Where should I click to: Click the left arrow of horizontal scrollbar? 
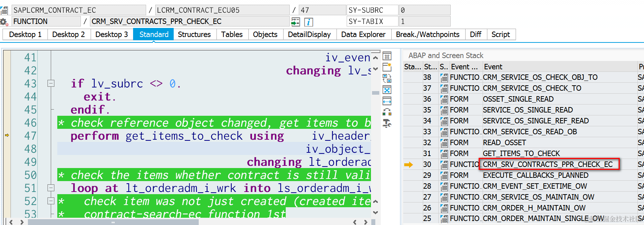(11, 222)
